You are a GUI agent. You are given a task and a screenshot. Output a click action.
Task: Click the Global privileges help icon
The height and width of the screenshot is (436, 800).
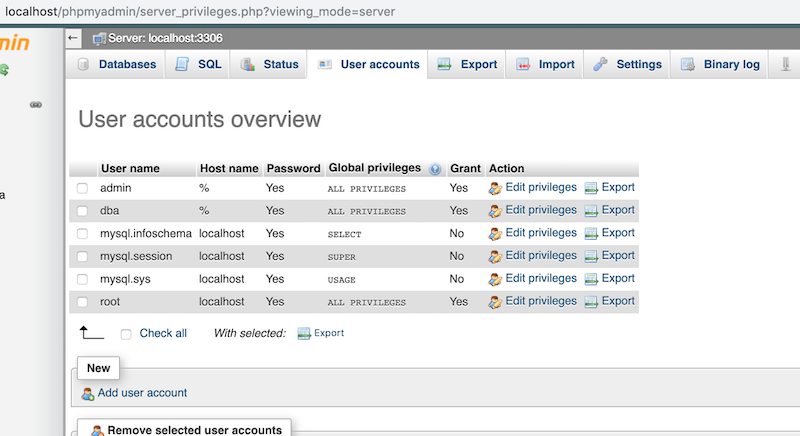click(435, 169)
